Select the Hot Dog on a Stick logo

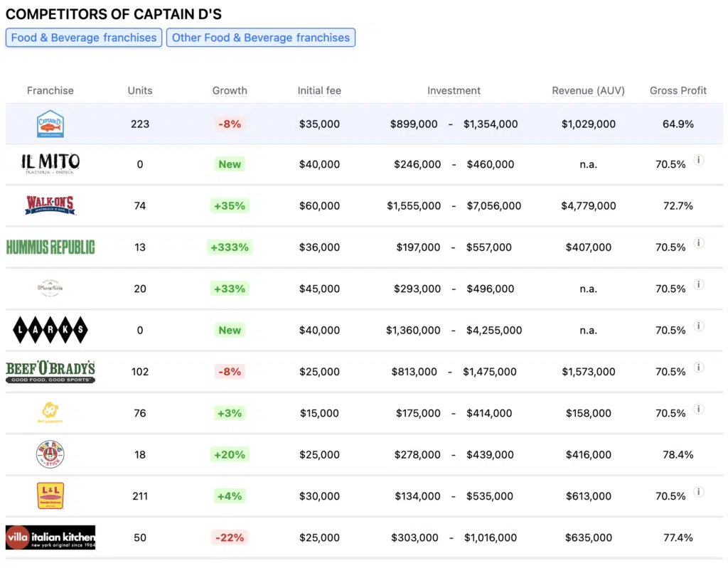50,454
